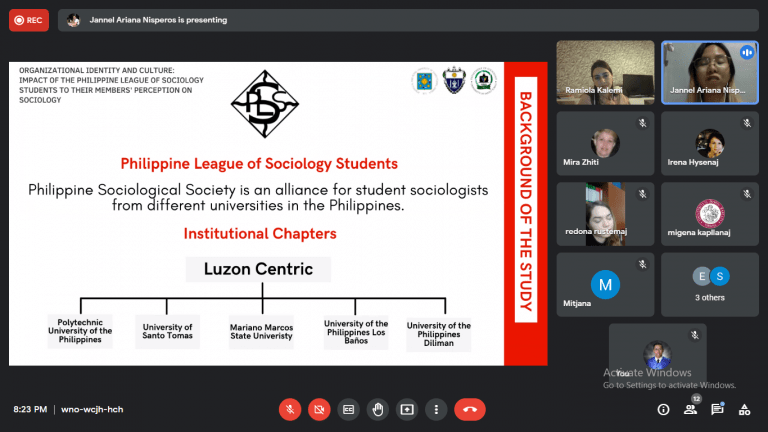Click Philippine League of Sociology Students title

point(259,164)
